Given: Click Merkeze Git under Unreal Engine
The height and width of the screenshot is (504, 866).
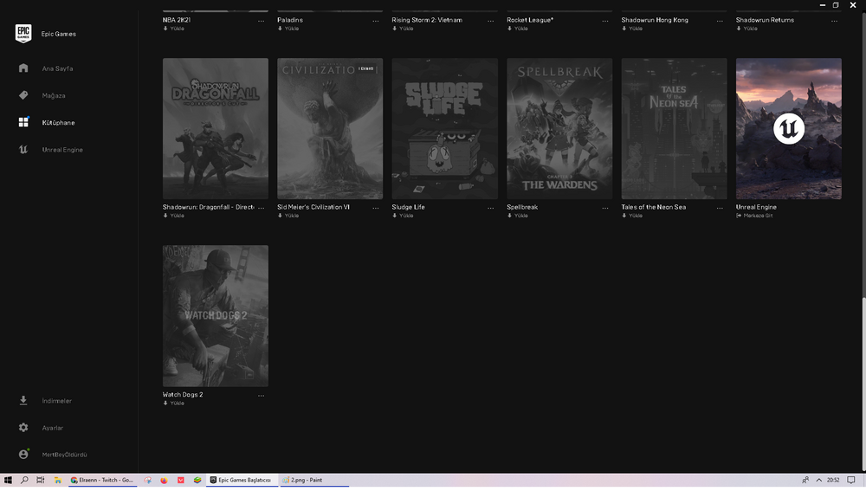Looking at the screenshot, I should click(x=755, y=216).
